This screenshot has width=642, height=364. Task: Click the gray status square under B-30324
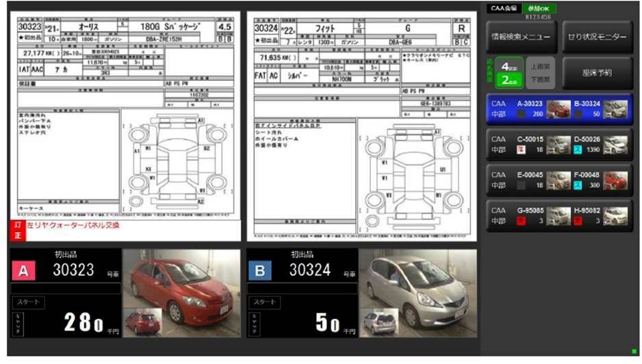[578, 114]
